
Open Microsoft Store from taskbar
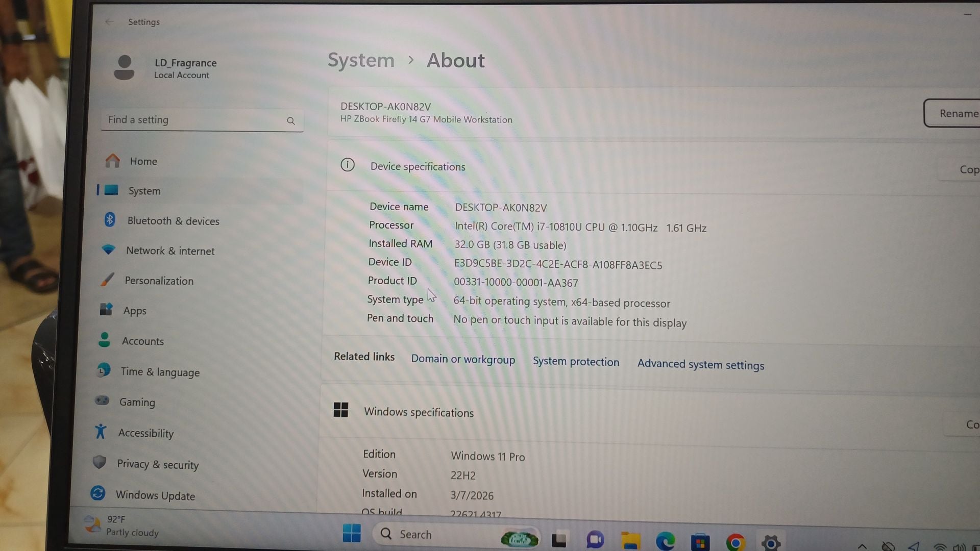pyautogui.click(x=700, y=542)
